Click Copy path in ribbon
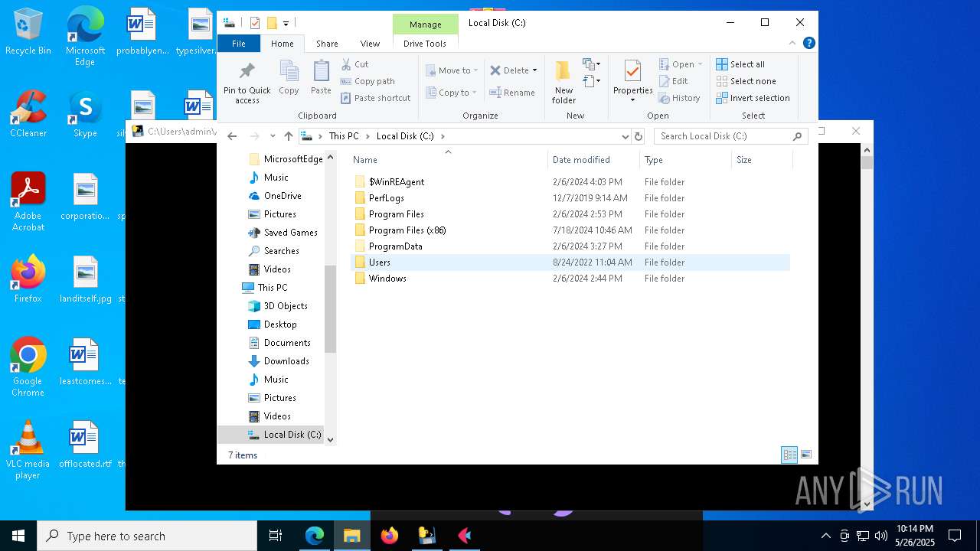 367,81
